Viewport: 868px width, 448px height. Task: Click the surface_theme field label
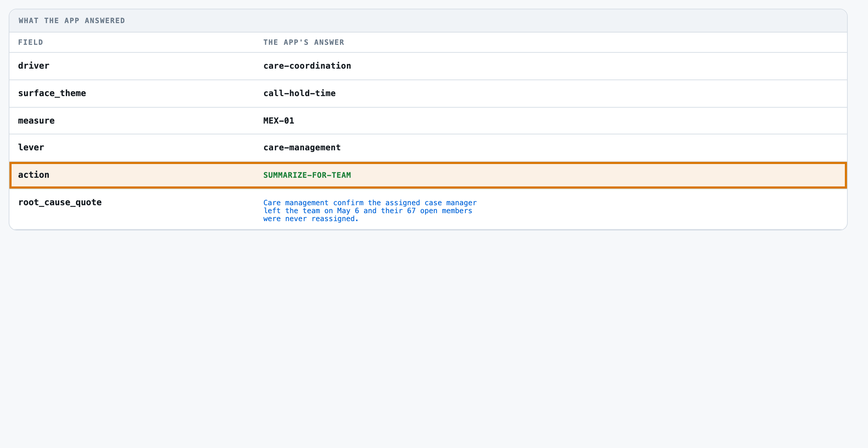(52, 93)
